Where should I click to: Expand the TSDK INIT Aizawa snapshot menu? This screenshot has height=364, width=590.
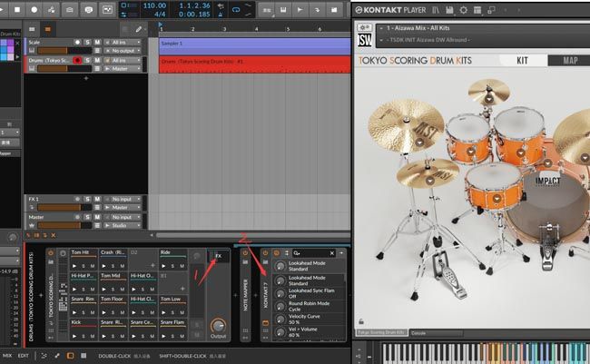(x=381, y=40)
